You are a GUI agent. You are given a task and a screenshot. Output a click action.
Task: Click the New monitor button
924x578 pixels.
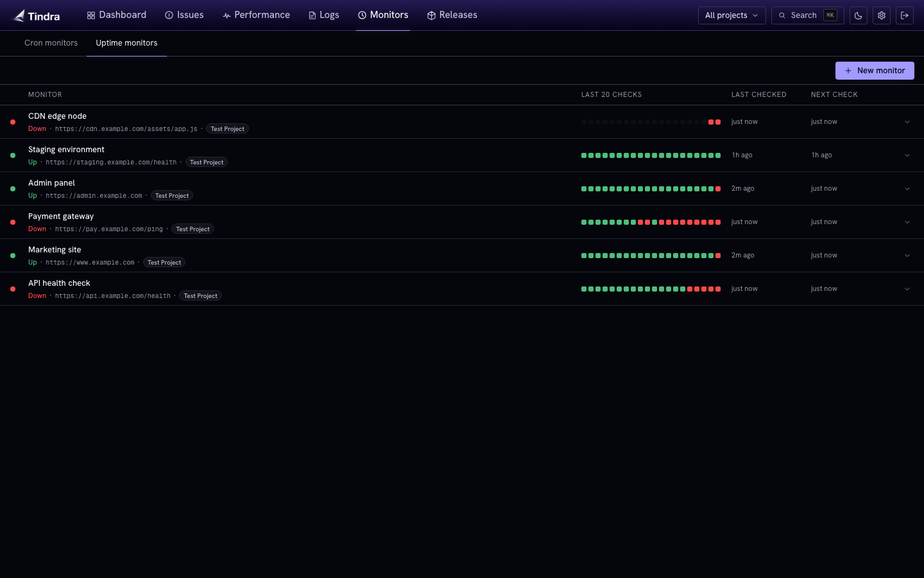click(x=875, y=71)
